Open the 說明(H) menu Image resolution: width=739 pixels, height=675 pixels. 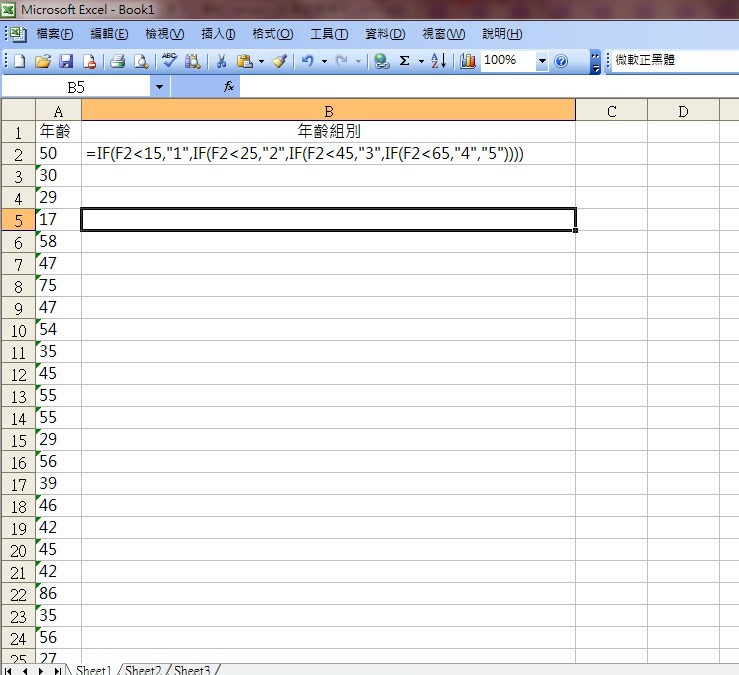502,34
